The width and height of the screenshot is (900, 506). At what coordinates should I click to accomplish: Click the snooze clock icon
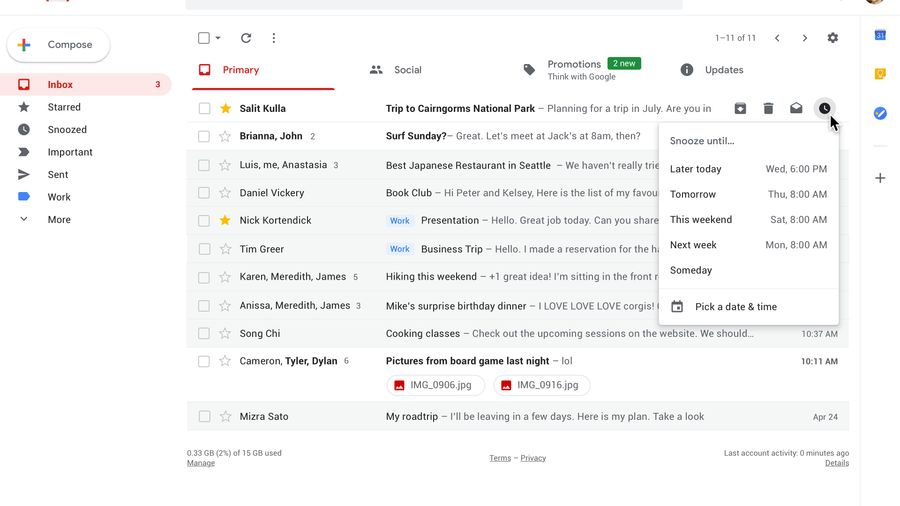click(824, 108)
